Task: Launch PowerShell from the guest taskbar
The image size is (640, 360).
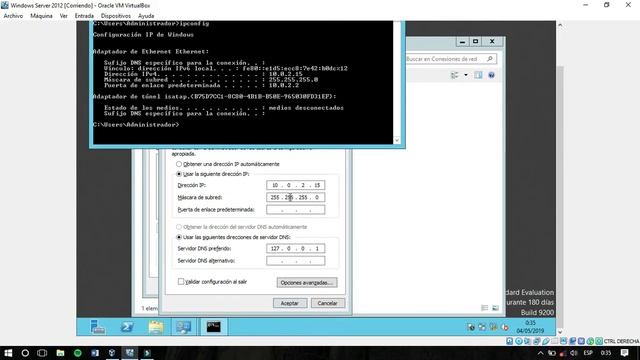Action: coord(127,327)
